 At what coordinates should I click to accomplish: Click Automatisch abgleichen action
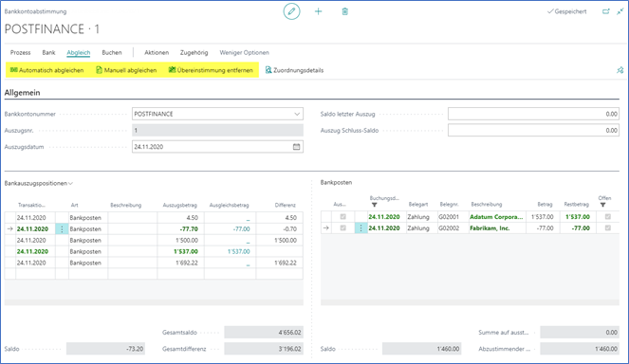click(46, 70)
